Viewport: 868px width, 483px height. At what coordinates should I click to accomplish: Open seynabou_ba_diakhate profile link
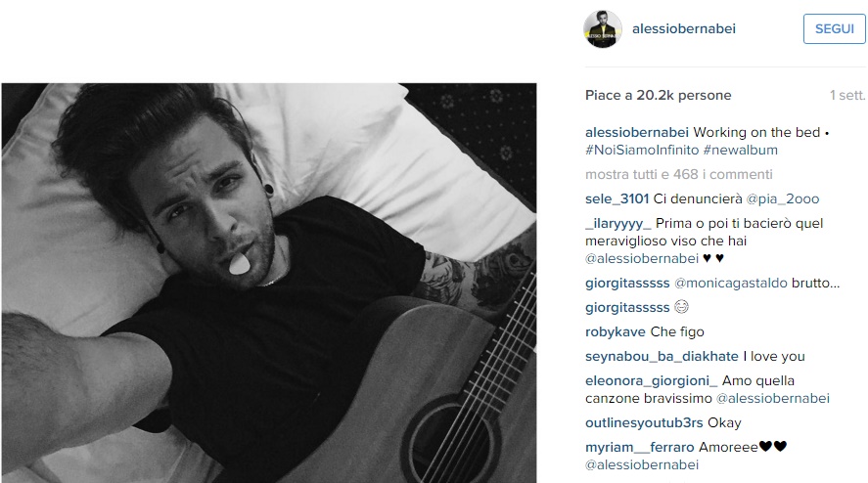point(662,356)
